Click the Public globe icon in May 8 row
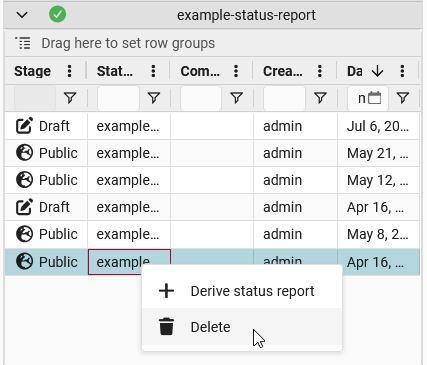This screenshot has width=427, height=365. (24, 234)
